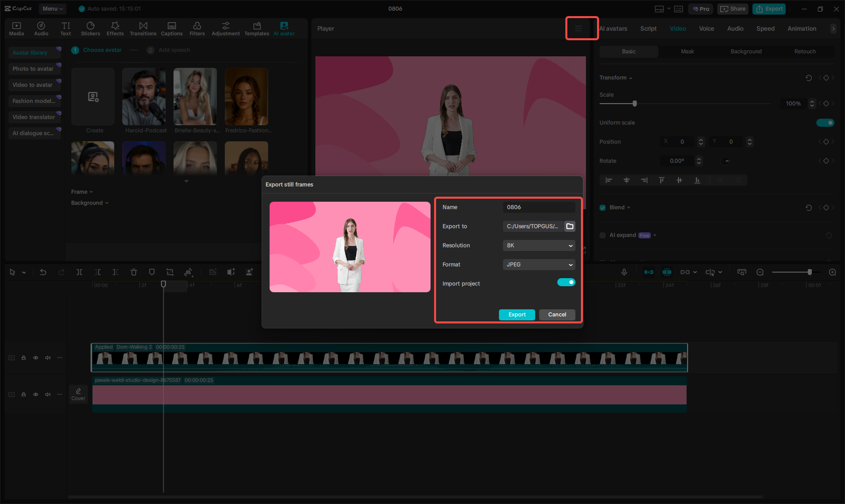
Task: Disable the Uniform scale toggle
Action: (825, 123)
